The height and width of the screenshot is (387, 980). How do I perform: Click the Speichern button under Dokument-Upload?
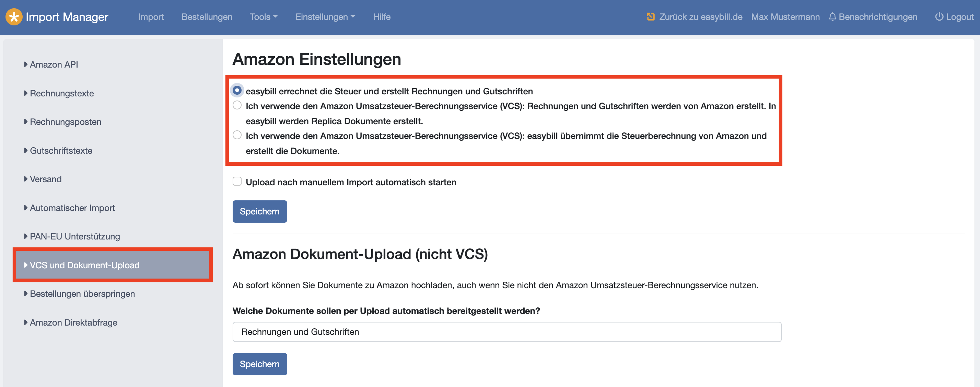coord(259,364)
